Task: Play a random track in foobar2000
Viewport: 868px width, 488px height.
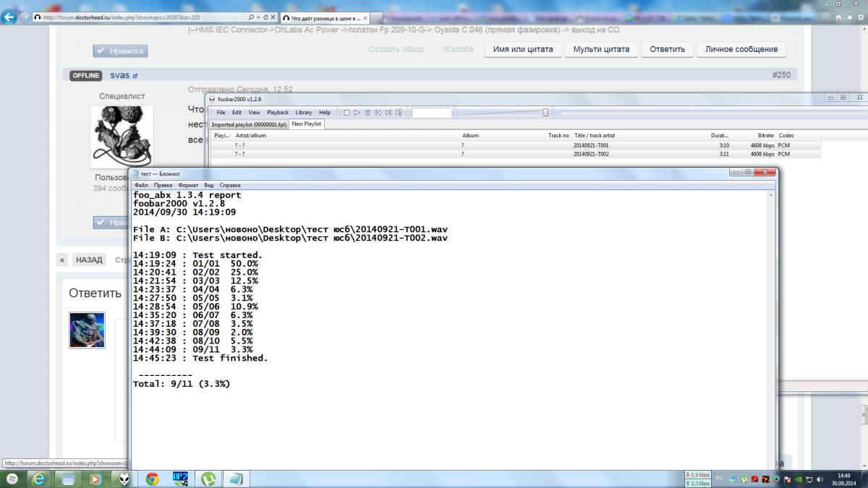Action: [x=399, y=113]
